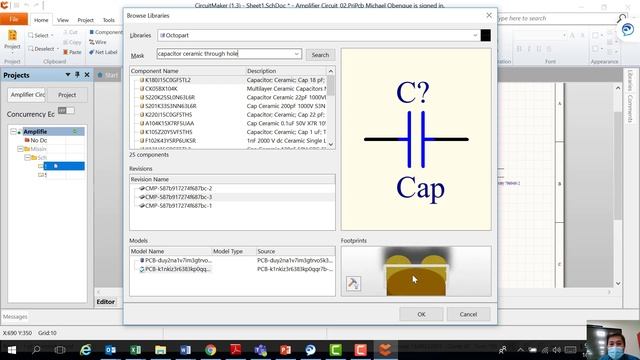Click the black square button beside Libraries

tap(485, 36)
